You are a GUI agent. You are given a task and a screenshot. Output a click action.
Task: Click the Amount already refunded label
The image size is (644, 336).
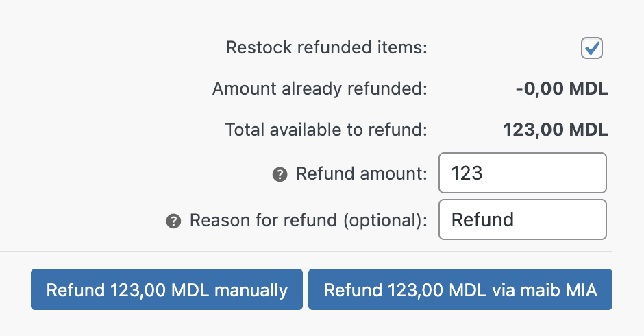point(319,89)
